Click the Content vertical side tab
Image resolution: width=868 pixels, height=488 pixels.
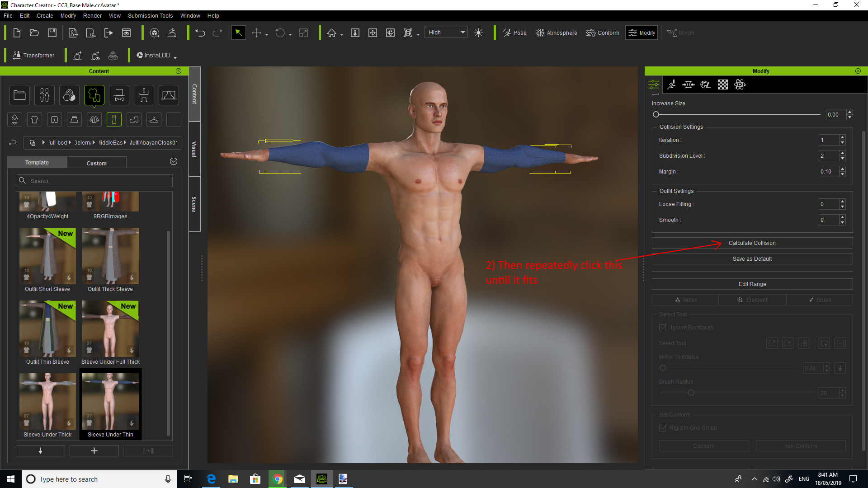[x=194, y=94]
